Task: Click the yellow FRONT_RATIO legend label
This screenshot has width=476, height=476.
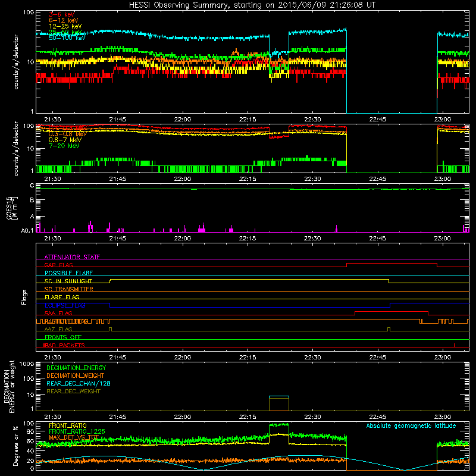Action: pyautogui.click(x=68, y=425)
